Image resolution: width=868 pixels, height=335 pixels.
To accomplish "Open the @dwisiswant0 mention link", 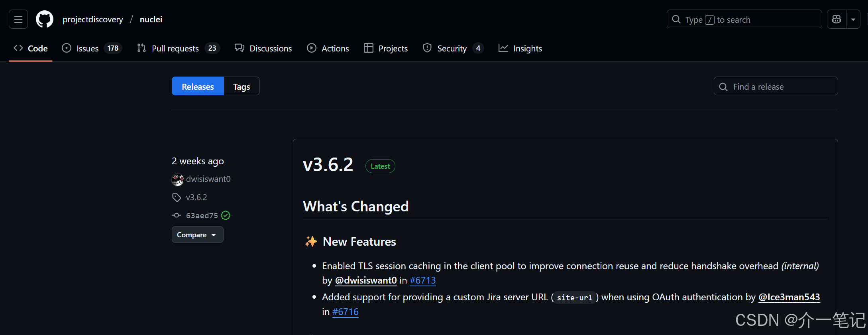I will click(366, 280).
